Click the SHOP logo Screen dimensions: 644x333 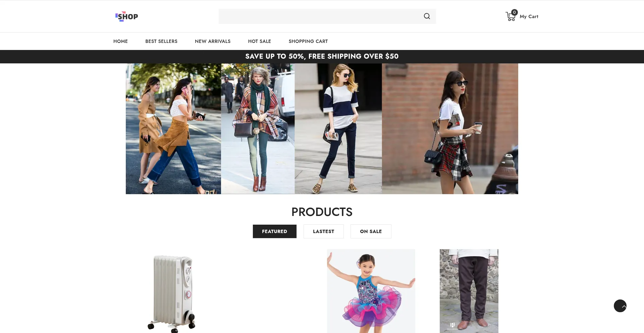126,16
